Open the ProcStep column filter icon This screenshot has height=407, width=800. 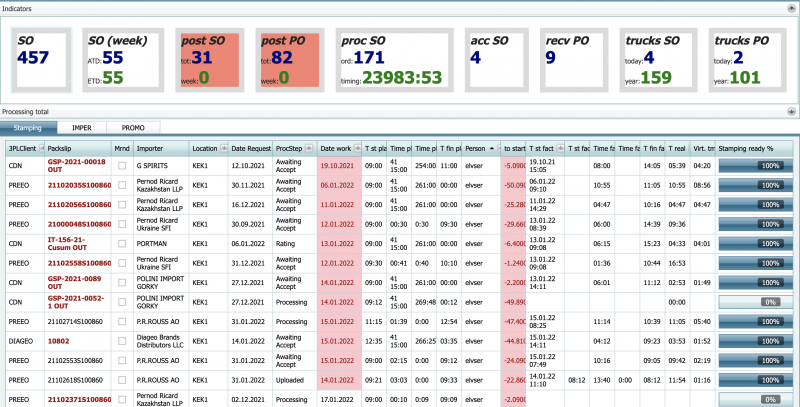[x=310, y=148]
